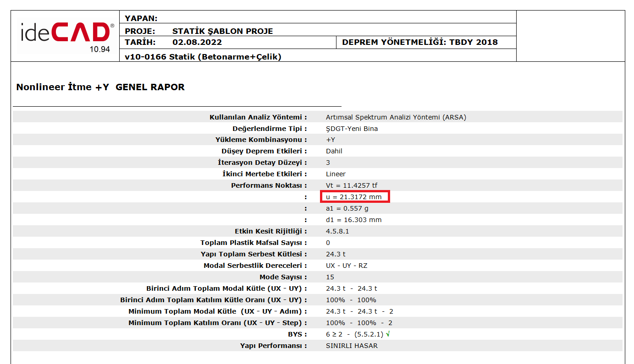Click the Nonlineer İtme +Y GENEL RAPOR heading
The width and height of the screenshot is (634, 364).
coord(100,87)
